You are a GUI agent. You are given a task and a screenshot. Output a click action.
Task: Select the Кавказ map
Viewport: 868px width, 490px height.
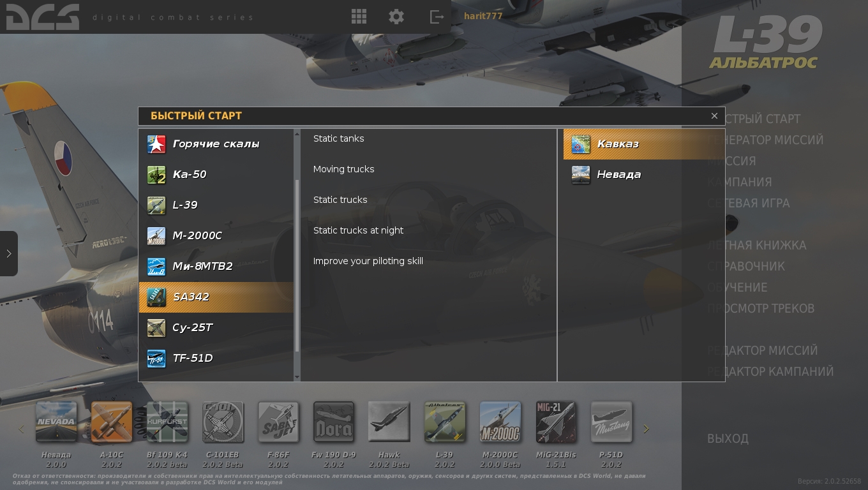coord(644,144)
